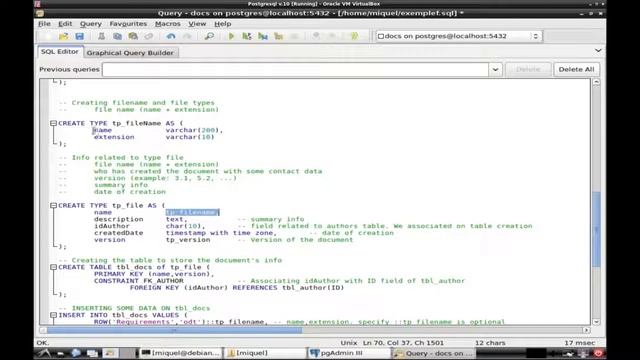Screen dimensions: 640x360
Task: Collapse CREATE TYPE tp_file fold marker
Action: pos(53,205)
